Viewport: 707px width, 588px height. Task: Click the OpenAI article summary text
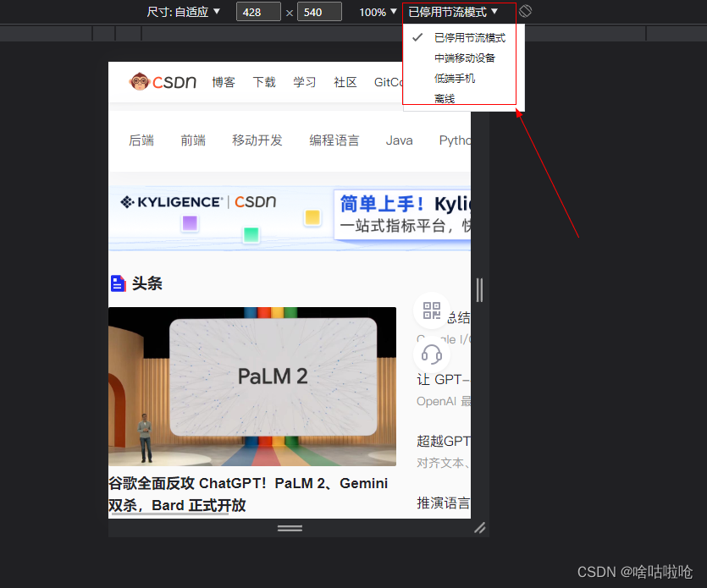[x=443, y=401]
